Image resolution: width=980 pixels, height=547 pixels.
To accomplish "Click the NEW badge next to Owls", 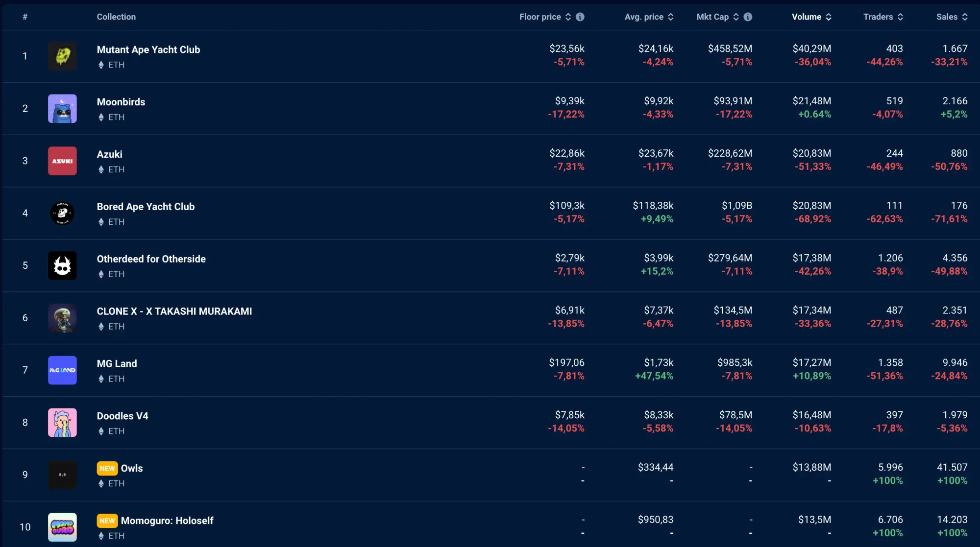I will [x=107, y=469].
